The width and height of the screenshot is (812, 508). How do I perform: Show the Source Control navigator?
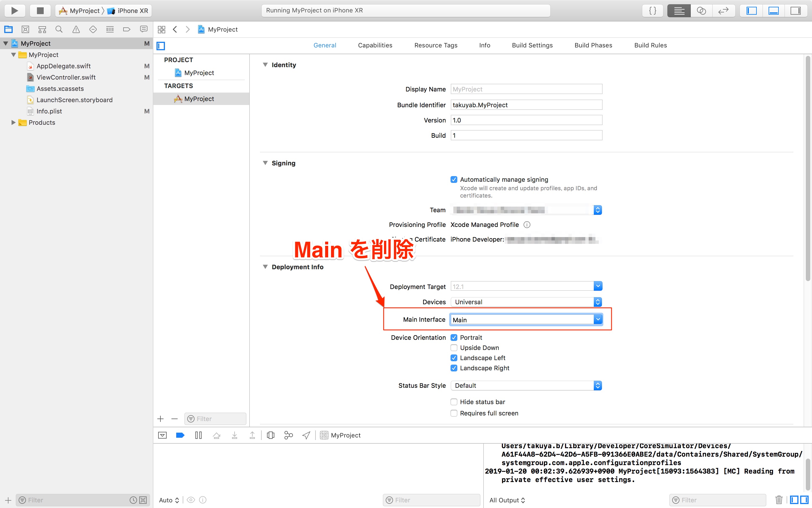pyautogui.click(x=25, y=30)
